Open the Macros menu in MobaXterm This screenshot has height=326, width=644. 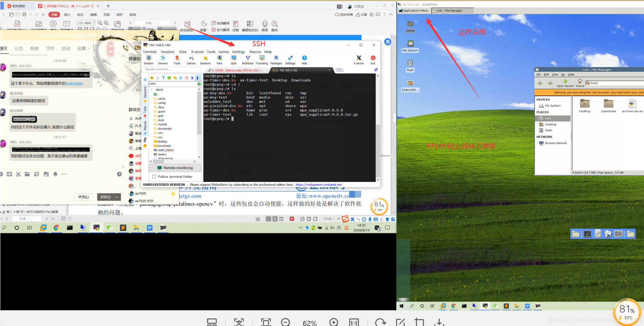pos(255,52)
